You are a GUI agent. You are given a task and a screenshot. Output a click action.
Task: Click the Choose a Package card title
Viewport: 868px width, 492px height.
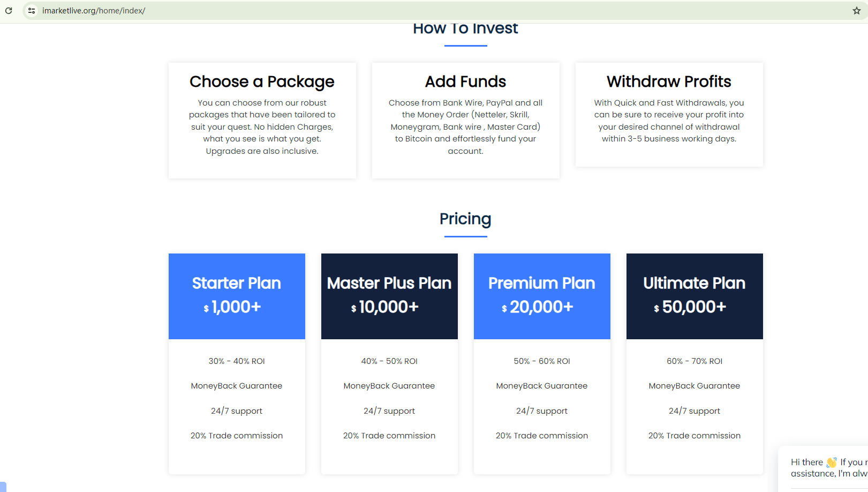click(262, 81)
